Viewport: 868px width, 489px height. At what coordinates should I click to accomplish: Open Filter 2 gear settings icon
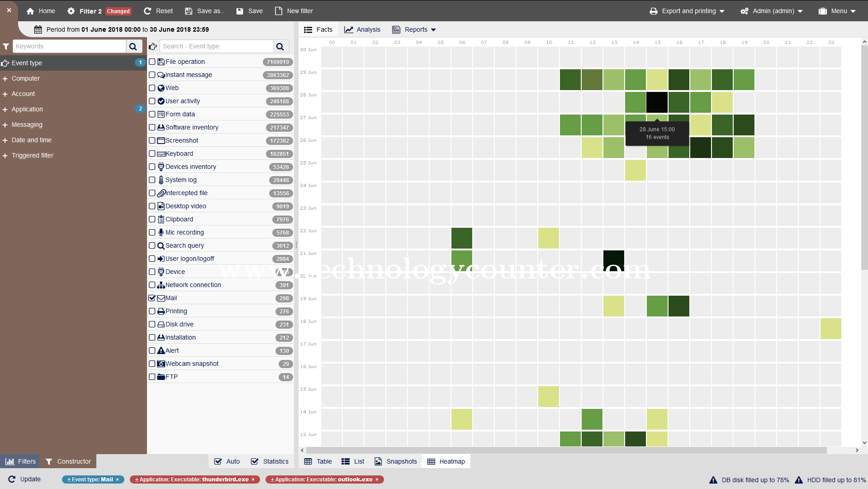tap(71, 11)
